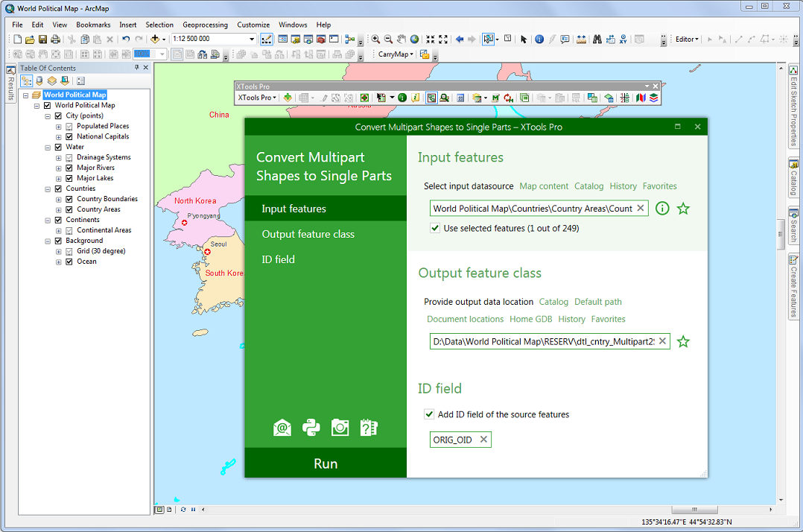This screenshot has height=532, width=803.
Task: Click the Map content link
Action: click(544, 186)
